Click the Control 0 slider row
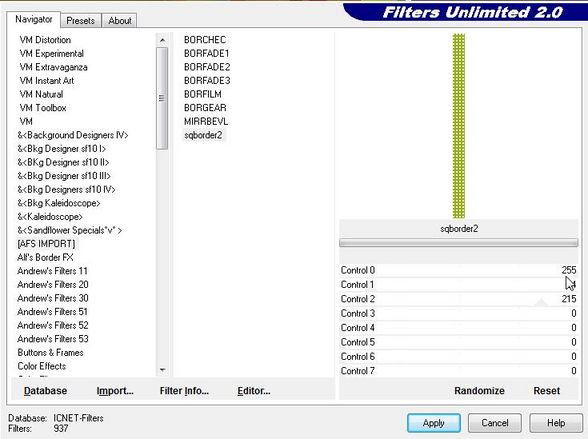 tap(458, 270)
